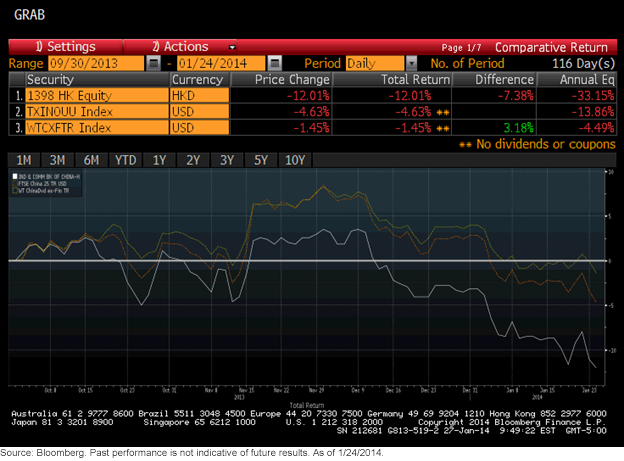This screenshot has height=461, width=624.
Task: Open the Actions menu
Action: click(180, 47)
